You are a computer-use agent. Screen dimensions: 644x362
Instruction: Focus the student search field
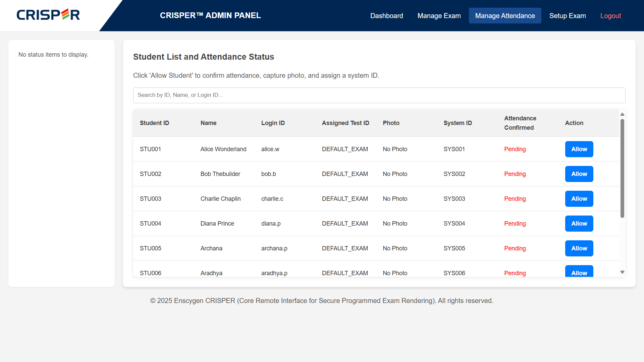coord(379,95)
